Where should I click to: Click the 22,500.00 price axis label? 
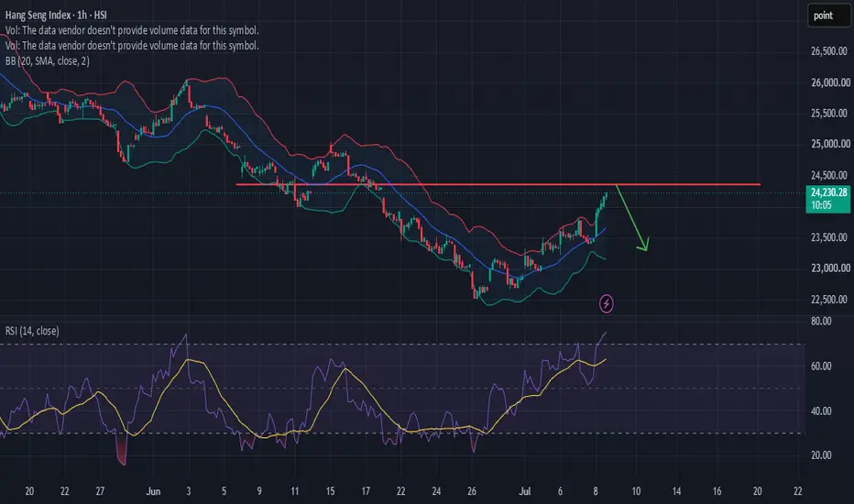tap(829, 299)
